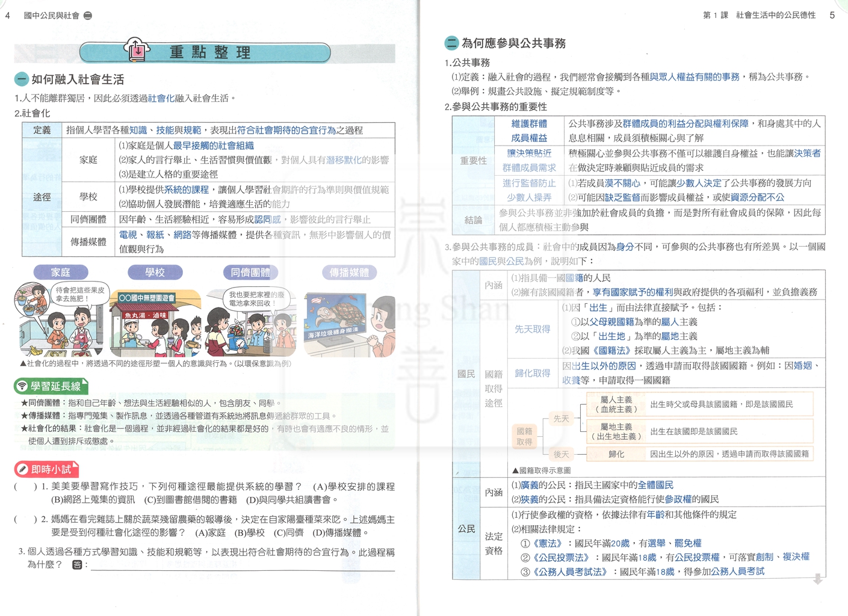Click the 答 box icon in question 3
Screen dimensions: 848x616
point(77,564)
